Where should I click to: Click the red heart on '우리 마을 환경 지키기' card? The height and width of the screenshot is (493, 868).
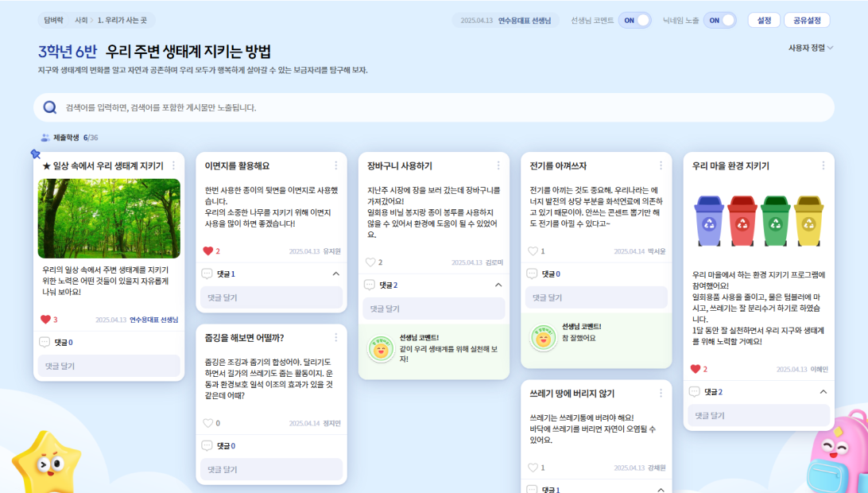(x=696, y=369)
